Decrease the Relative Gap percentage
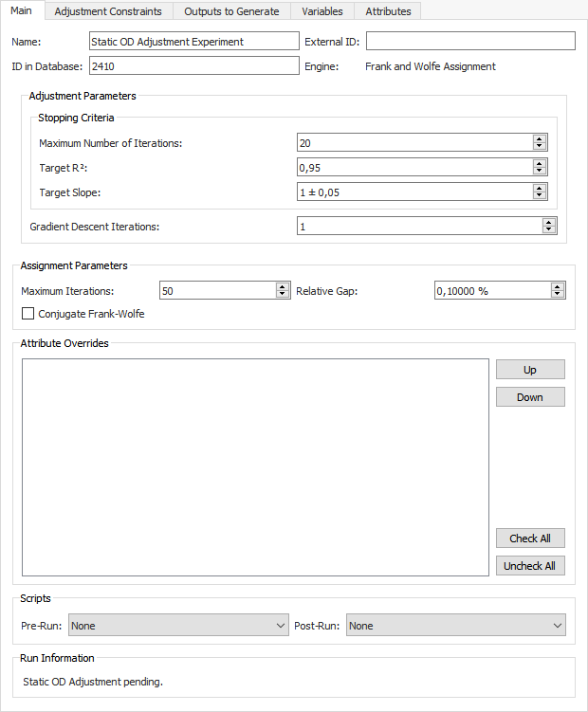Image resolution: width=588 pixels, height=712 pixels. click(x=558, y=293)
